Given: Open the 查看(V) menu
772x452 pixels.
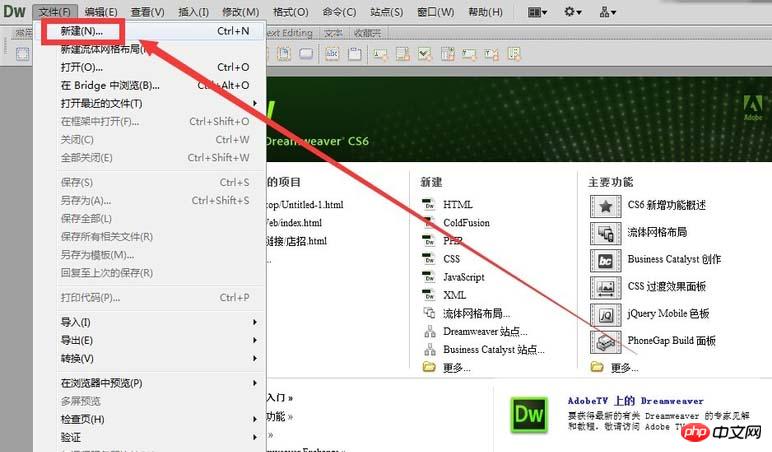Looking at the screenshot, I should tap(147, 12).
